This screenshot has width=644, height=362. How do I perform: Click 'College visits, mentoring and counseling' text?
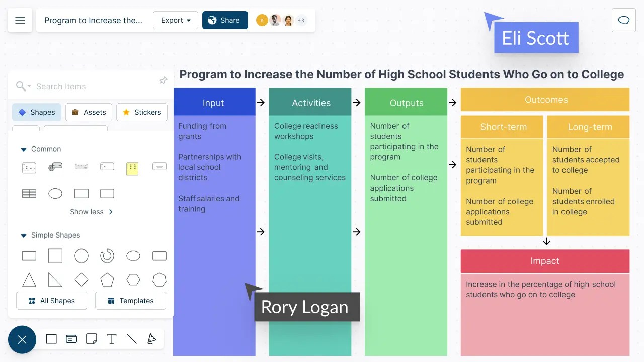(310, 167)
